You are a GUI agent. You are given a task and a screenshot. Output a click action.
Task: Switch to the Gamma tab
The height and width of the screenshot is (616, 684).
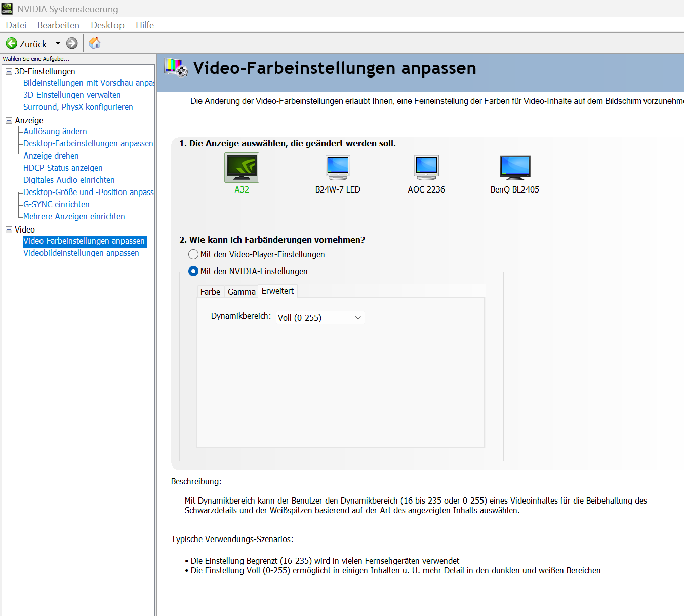[x=242, y=292]
